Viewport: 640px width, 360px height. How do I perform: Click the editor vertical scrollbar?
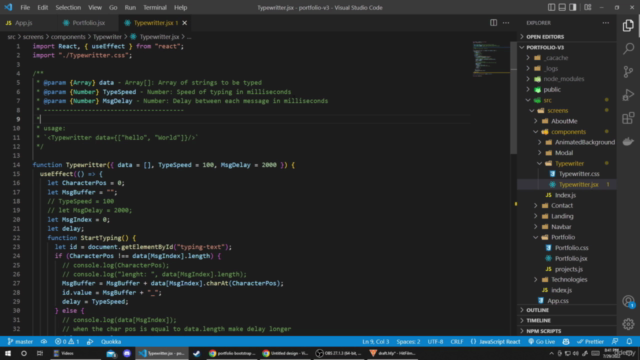click(513, 98)
